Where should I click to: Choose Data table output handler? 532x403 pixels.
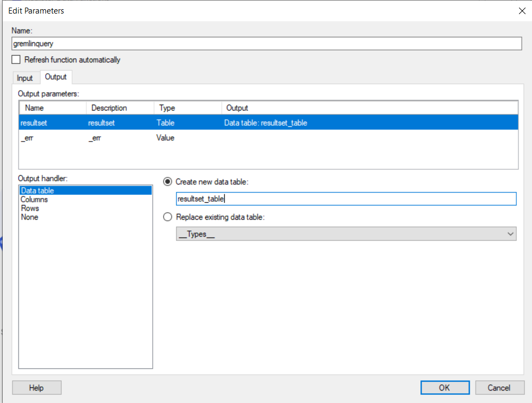point(37,191)
